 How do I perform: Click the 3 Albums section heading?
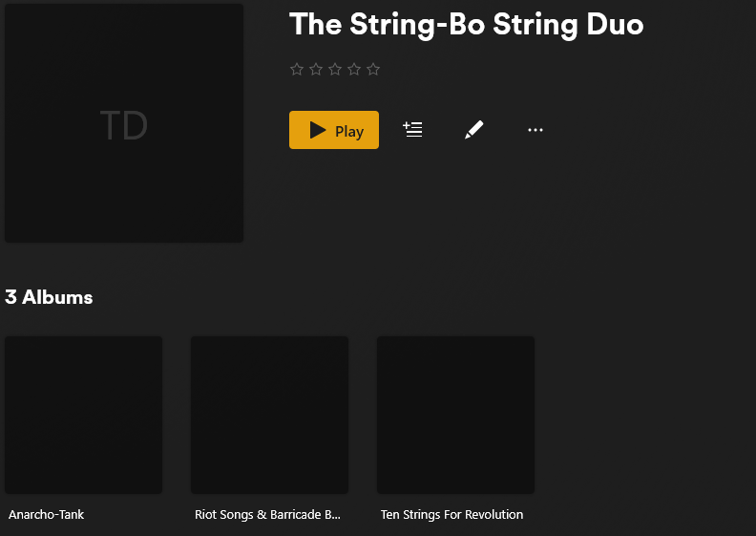49,297
